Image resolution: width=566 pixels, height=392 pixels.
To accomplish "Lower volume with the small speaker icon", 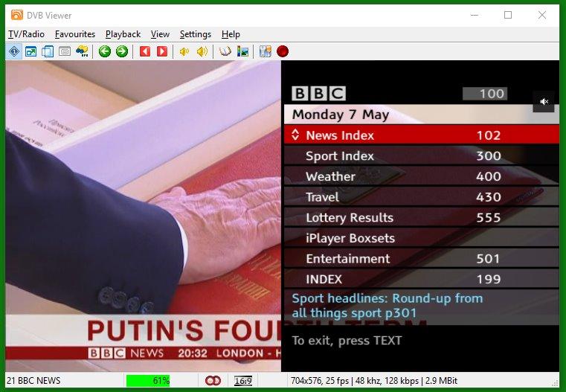I will click(x=184, y=51).
